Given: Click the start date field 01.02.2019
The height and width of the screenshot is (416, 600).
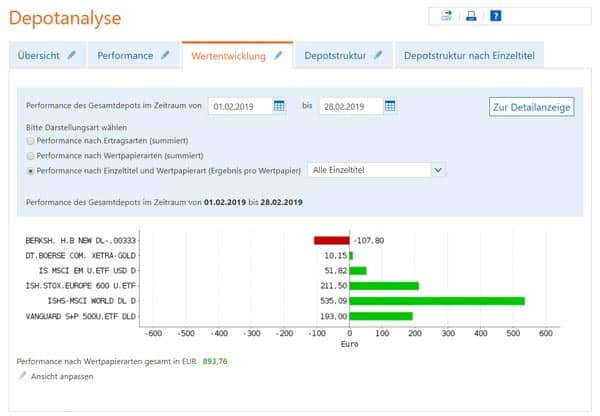Looking at the screenshot, I should (x=240, y=106).
